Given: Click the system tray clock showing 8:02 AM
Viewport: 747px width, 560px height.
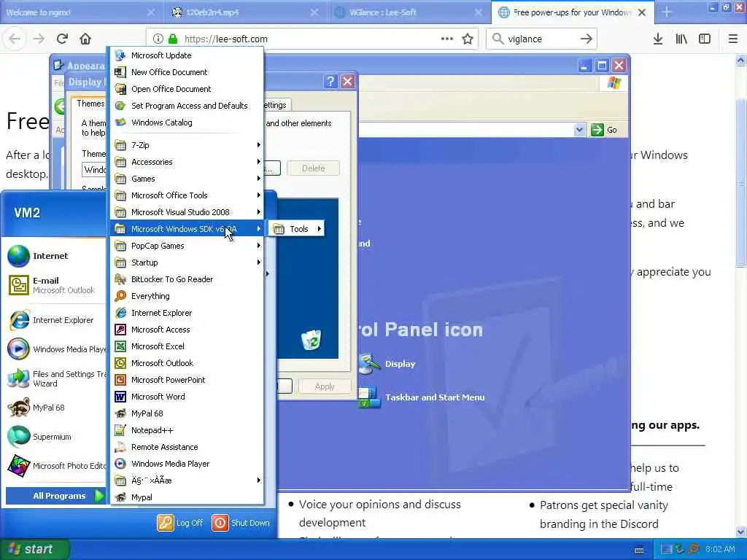Looking at the screenshot, I should [x=720, y=549].
